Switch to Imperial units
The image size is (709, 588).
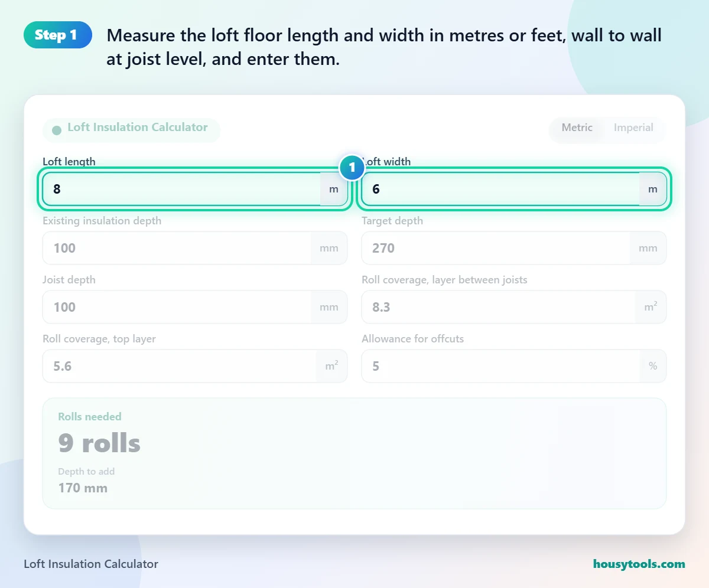tap(633, 128)
